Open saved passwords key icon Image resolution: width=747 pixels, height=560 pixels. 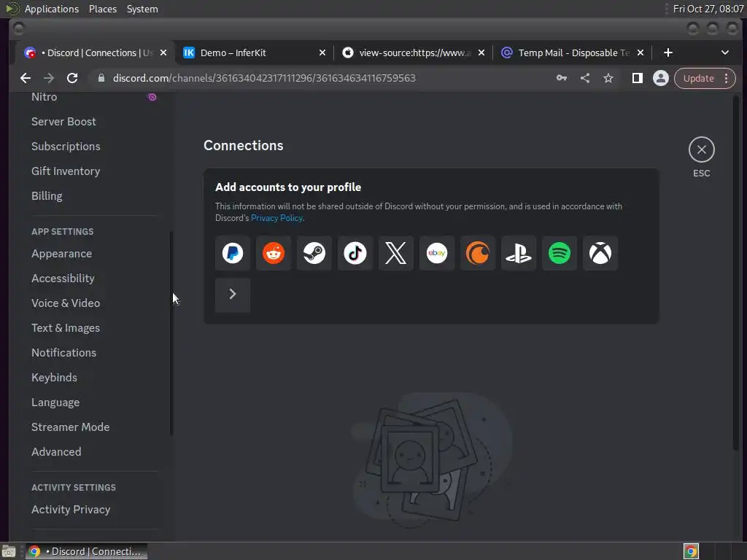pyautogui.click(x=562, y=78)
